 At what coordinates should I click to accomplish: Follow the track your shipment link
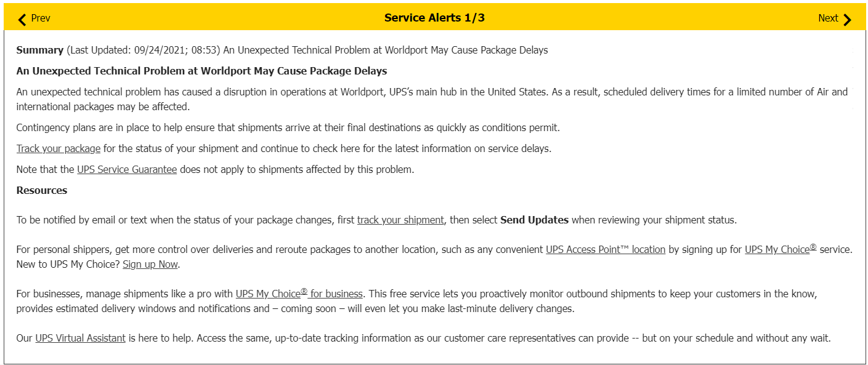pos(400,220)
